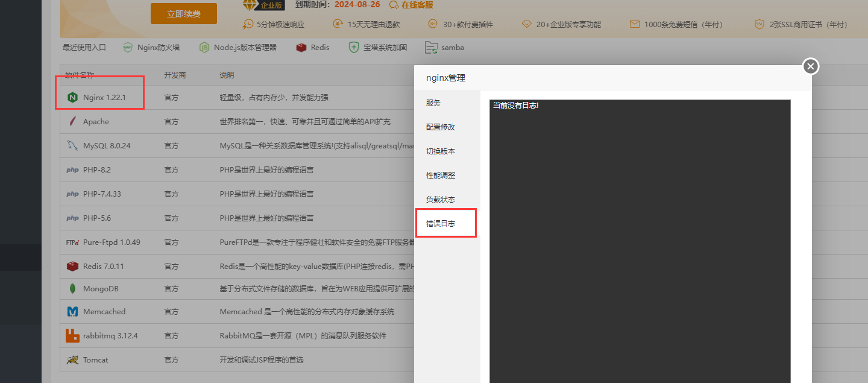Open PHP-5.6 software name
This screenshot has width=868, height=383.
coord(97,218)
